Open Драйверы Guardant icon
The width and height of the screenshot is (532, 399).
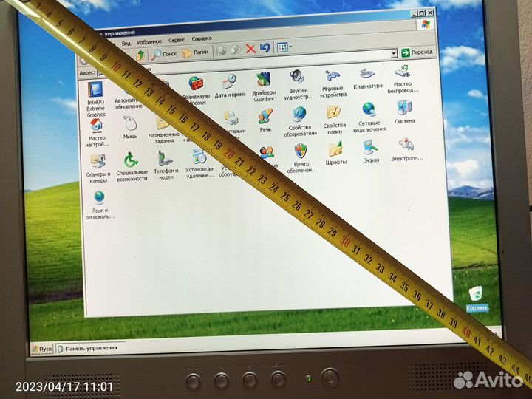(x=264, y=86)
